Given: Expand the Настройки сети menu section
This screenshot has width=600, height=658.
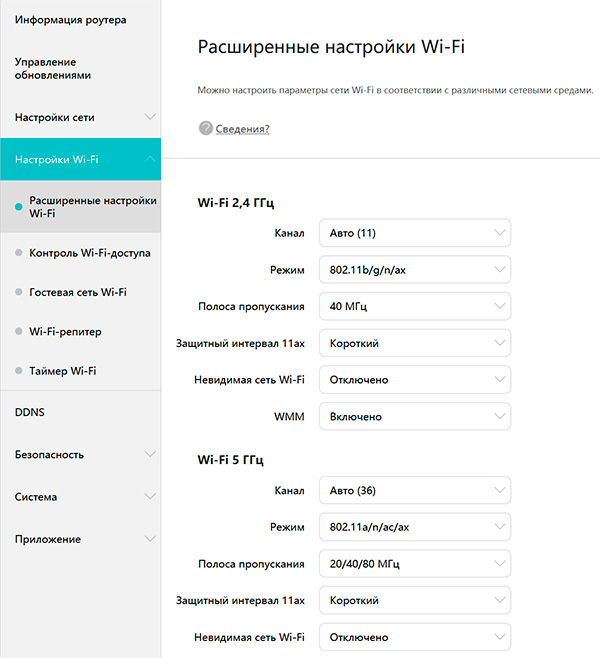Looking at the screenshot, I should tap(150, 117).
